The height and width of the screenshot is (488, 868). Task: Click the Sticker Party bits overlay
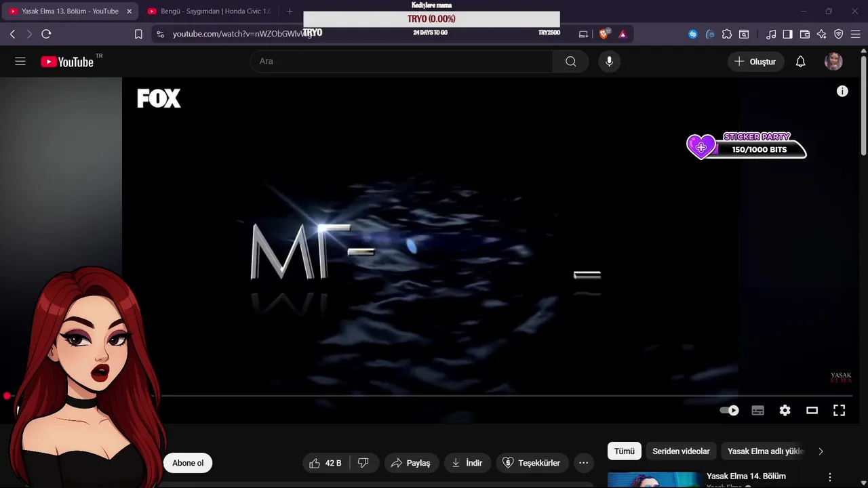pos(747,145)
